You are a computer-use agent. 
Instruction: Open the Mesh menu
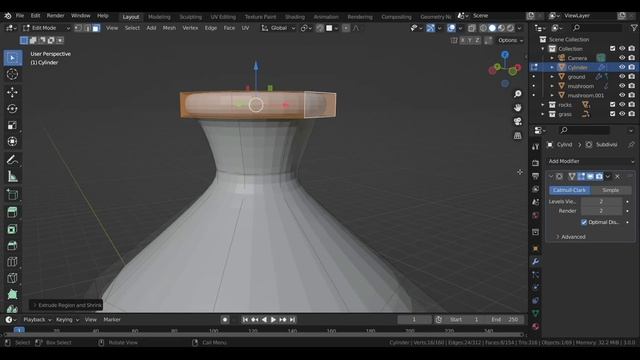[x=169, y=28]
